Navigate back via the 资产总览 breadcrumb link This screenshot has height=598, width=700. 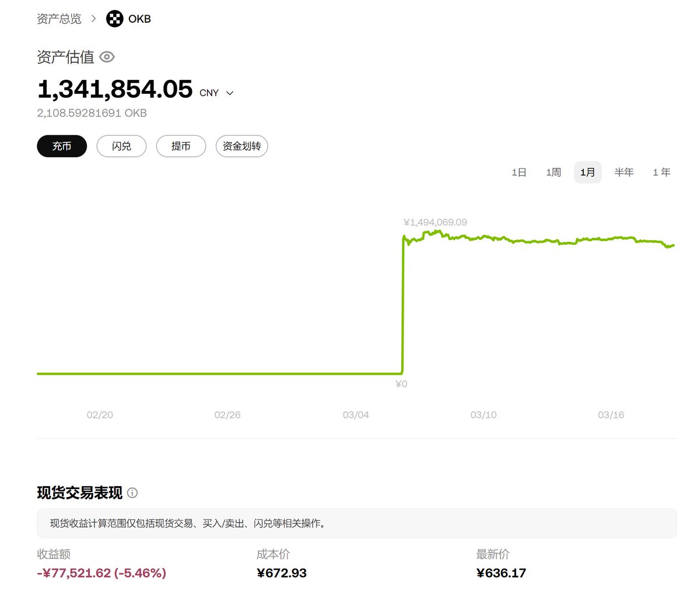(x=59, y=19)
